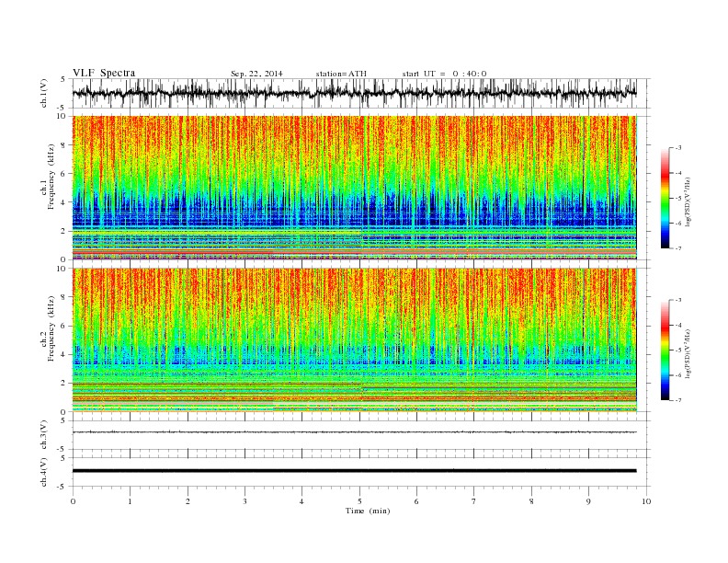Select the "Time (min)" x-axis label
Screen dimensions: 728x563
368,511
